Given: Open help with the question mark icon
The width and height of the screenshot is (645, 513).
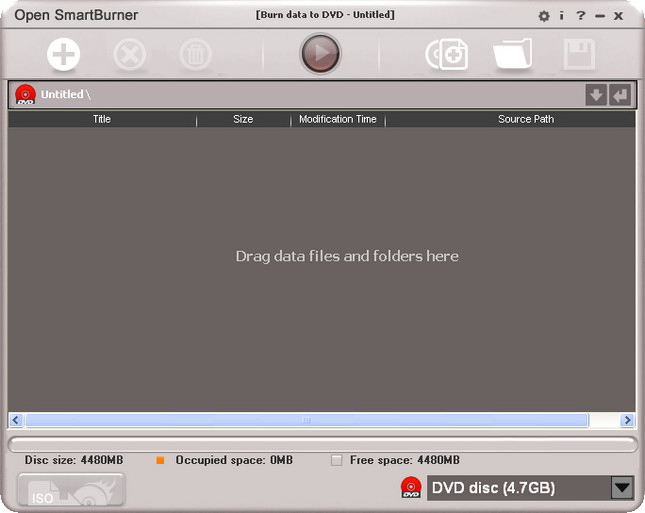Looking at the screenshot, I should click(580, 16).
